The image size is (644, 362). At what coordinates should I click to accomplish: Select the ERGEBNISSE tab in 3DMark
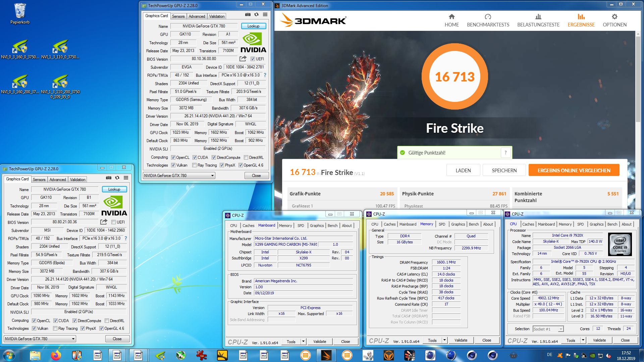581,20
